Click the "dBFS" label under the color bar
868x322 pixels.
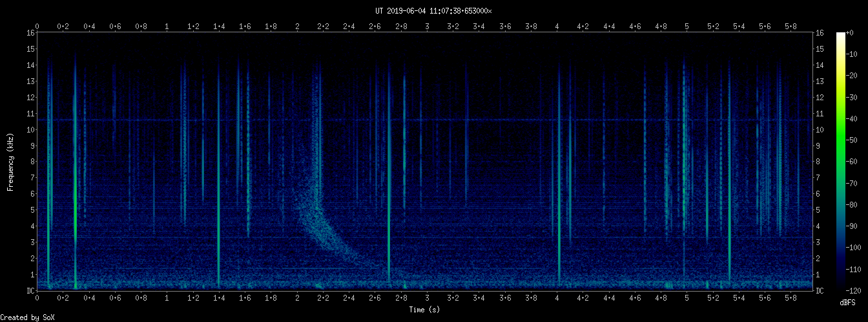pos(848,302)
